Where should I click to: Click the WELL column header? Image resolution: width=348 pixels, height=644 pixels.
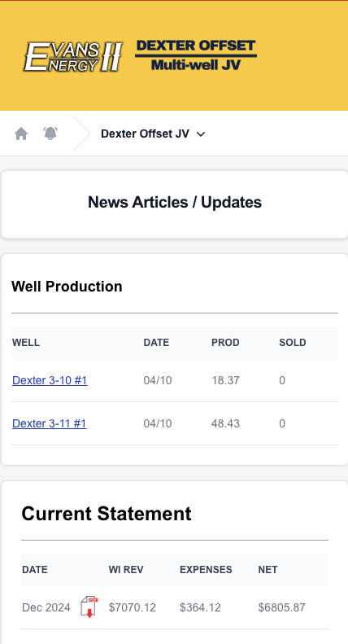click(x=26, y=343)
